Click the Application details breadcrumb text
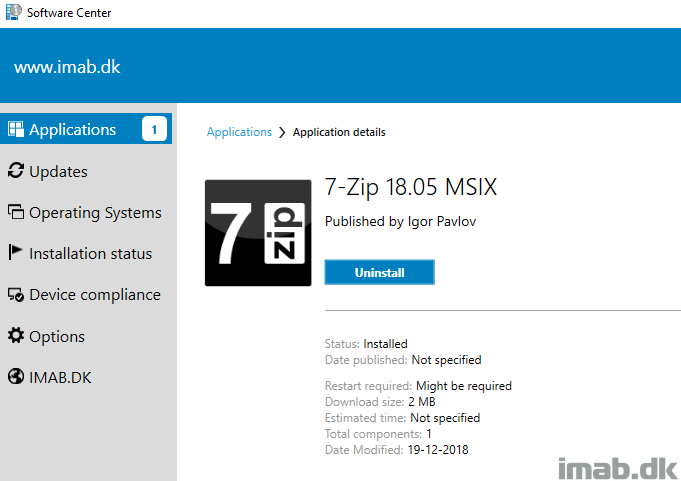This screenshot has width=681, height=481. (339, 132)
